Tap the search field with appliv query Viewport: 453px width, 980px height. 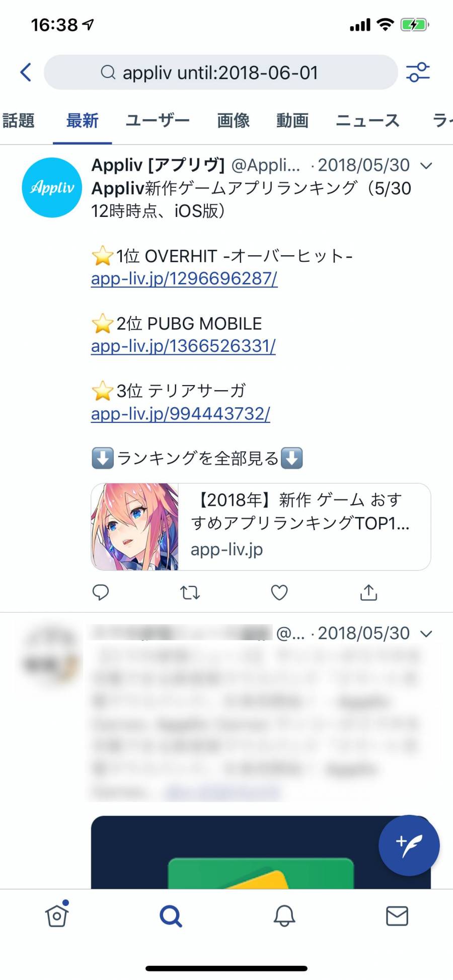220,72
